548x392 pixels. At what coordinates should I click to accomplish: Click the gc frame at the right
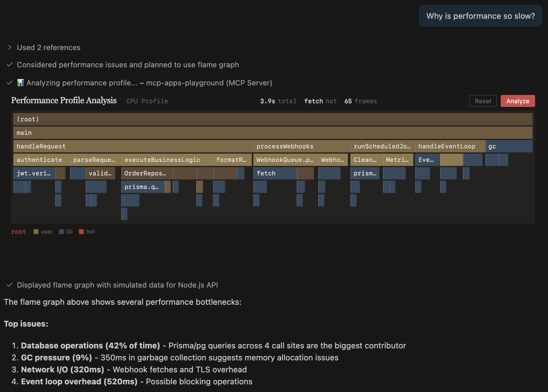(x=508, y=146)
